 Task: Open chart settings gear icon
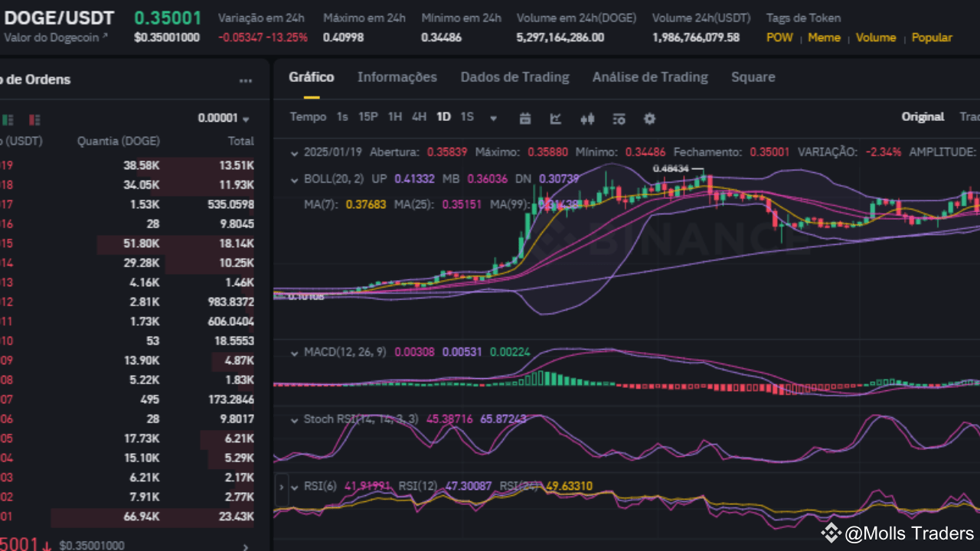[x=649, y=118]
